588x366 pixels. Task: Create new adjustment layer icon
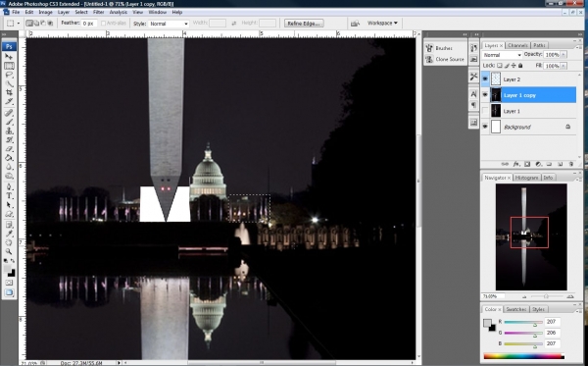coord(538,164)
